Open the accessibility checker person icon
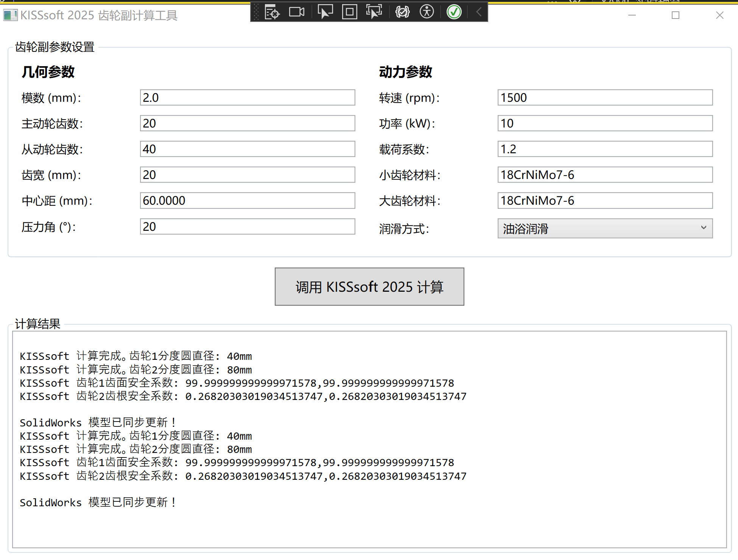738x560 pixels. point(427,12)
